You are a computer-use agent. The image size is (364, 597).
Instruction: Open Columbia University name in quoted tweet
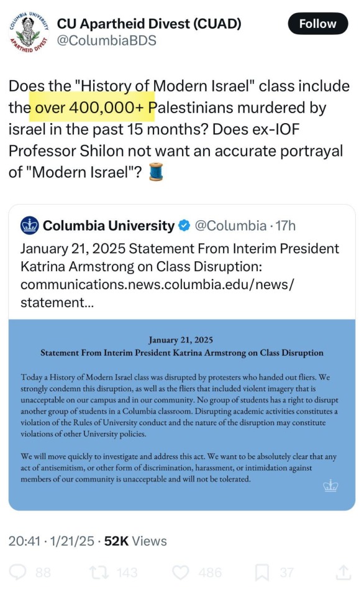tap(109, 225)
